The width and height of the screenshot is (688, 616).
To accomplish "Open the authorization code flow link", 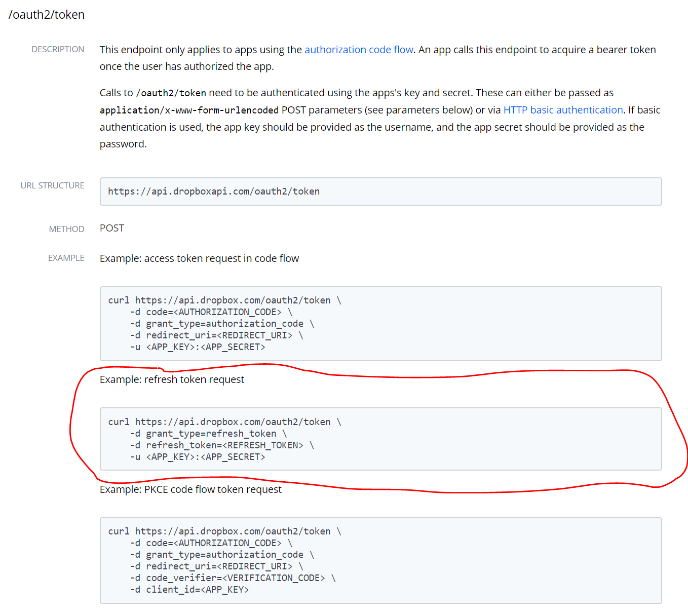I will click(359, 49).
